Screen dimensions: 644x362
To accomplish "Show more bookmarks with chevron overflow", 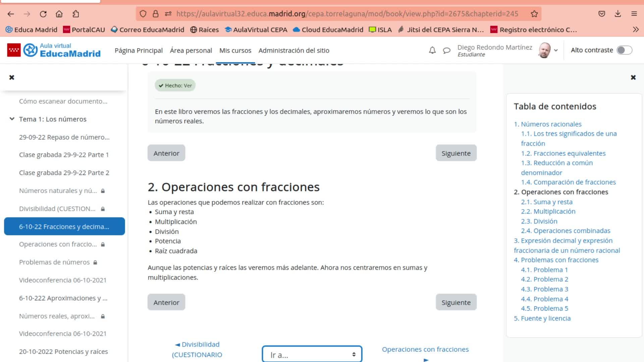I will coord(635,29).
